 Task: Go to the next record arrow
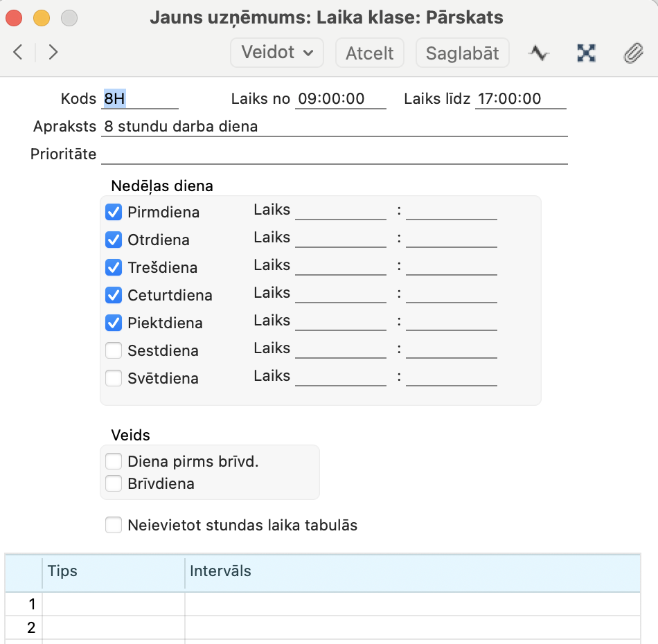53,53
